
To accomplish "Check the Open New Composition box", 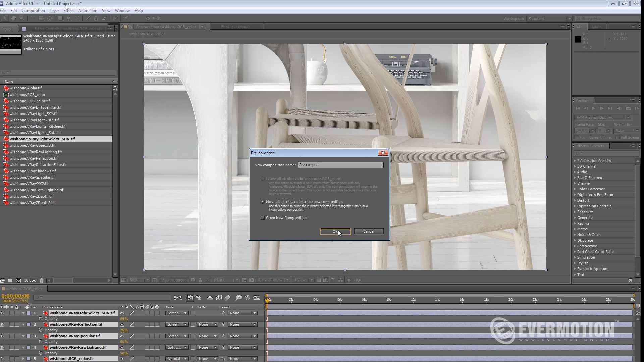I will [263, 218].
